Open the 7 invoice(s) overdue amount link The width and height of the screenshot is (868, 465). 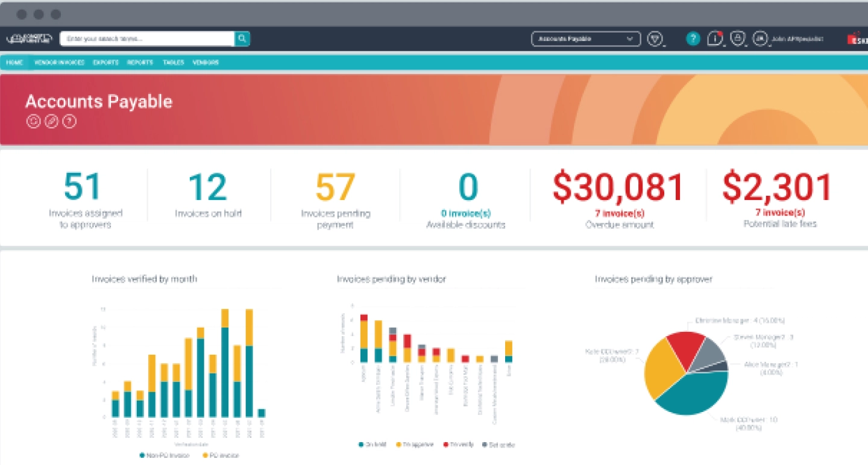click(x=619, y=213)
